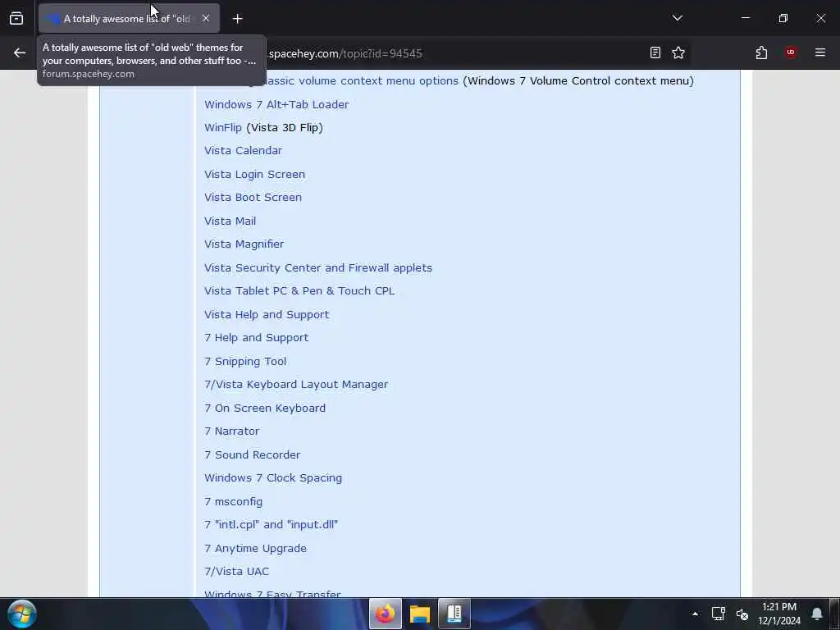Open muted volume tray icon
840x630 pixels.
(x=742, y=614)
